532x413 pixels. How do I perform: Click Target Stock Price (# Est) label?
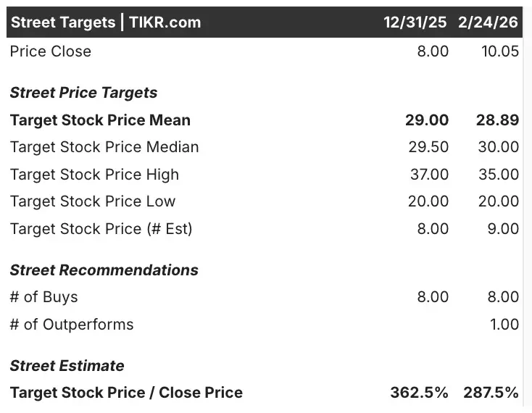pos(101,229)
